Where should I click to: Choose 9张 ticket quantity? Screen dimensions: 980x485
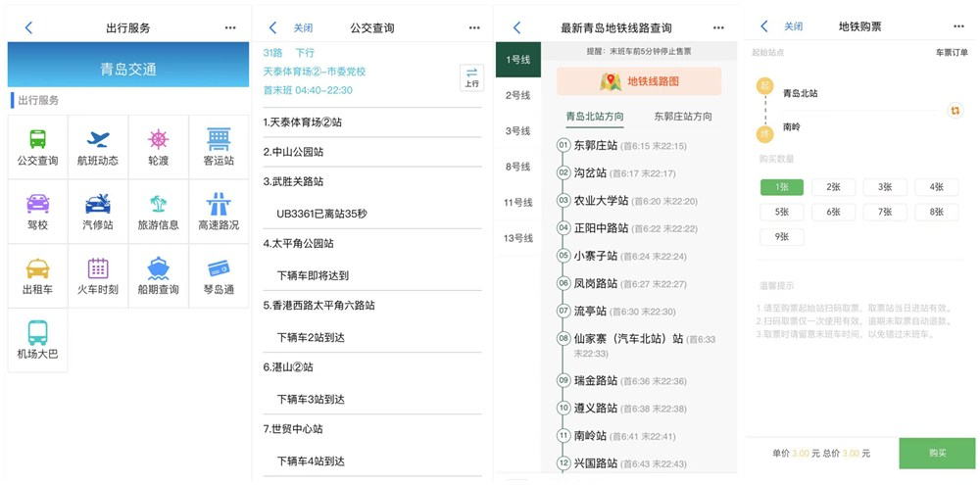pos(781,237)
